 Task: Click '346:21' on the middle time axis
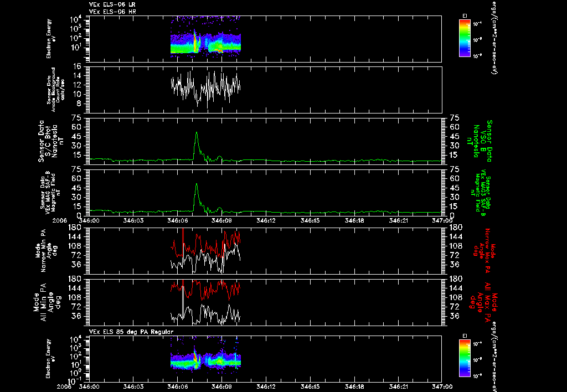398,220
